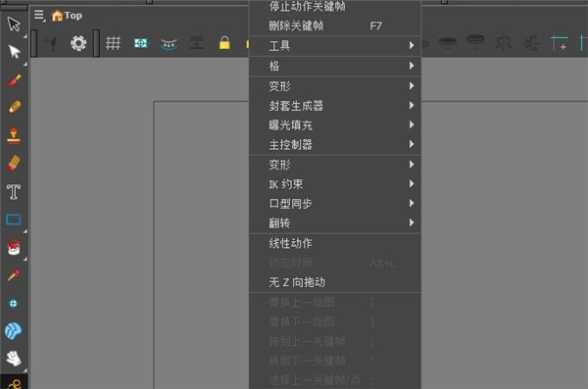Viewport: 588px width, 389px height.
Task: Expand arrow of 变形 directly above IK 约束
Action: click(x=412, y=165)
